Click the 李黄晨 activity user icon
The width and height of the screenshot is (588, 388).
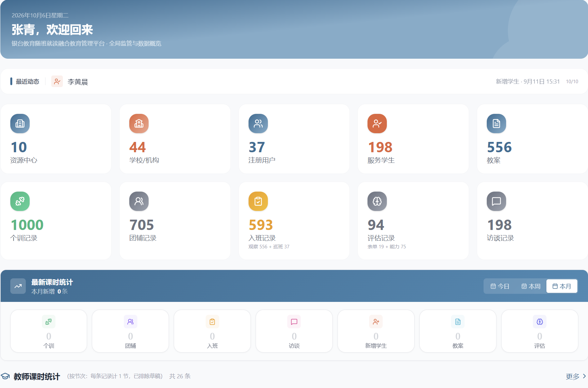coord(57,82)
